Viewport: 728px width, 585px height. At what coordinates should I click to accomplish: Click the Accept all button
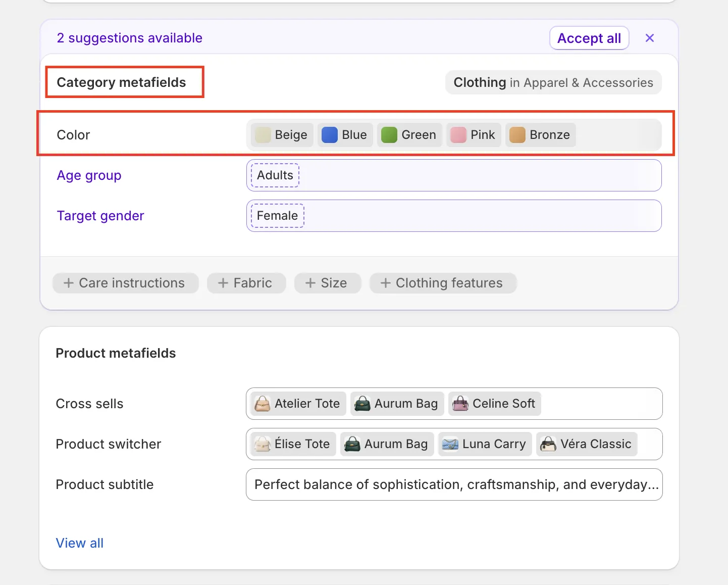[589, 38]
